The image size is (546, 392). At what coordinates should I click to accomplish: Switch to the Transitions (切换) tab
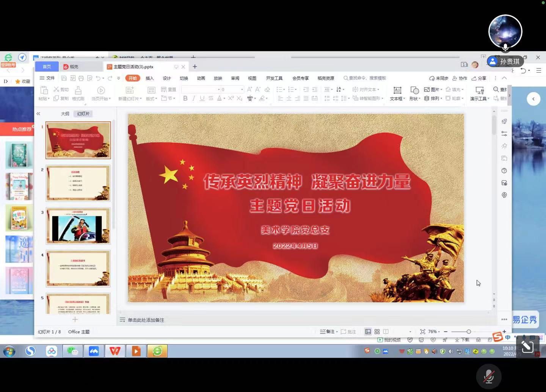click(x=184, y=78)
